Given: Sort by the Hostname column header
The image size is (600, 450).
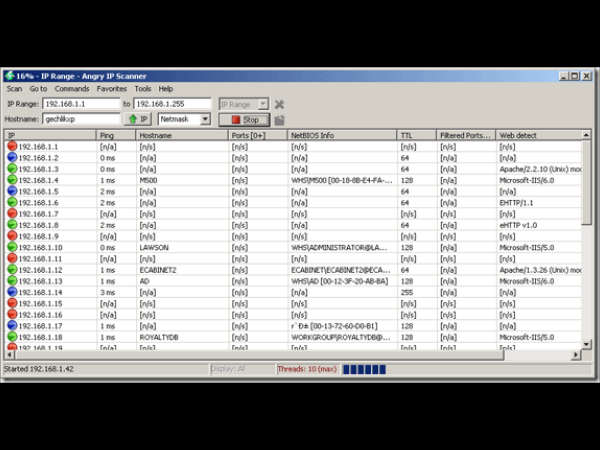Looking at the screenshot, I should pyautogui.click(x=182, y=135).
